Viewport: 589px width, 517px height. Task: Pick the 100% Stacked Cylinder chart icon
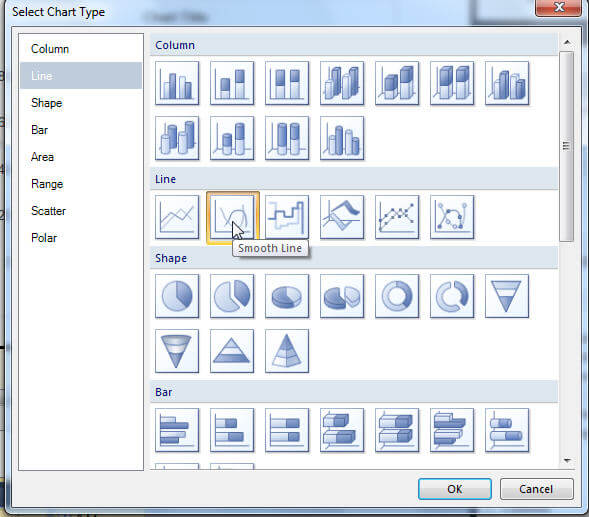(287, 138)
